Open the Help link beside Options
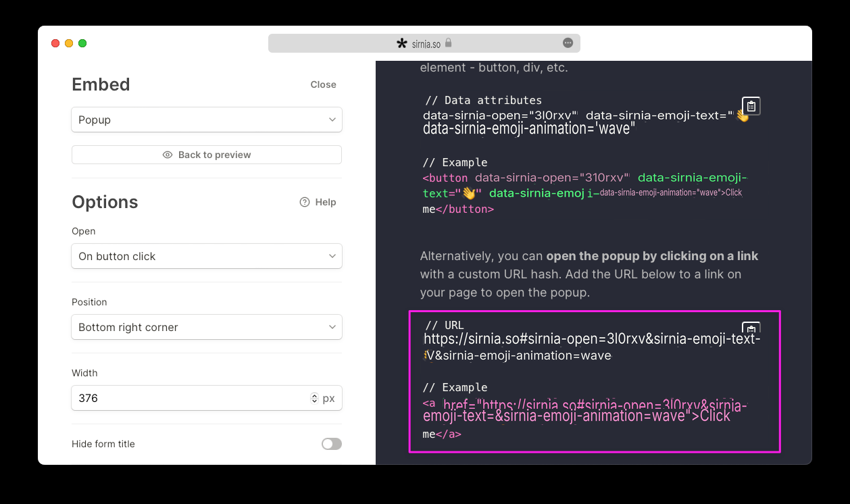 [x=318, y=202]
